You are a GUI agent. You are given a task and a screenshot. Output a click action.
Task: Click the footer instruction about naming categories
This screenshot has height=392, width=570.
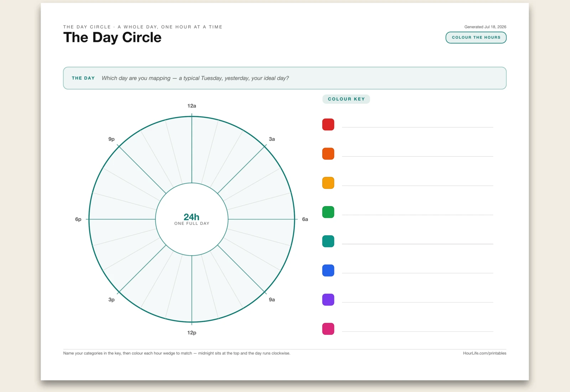[x=177, y=353]
